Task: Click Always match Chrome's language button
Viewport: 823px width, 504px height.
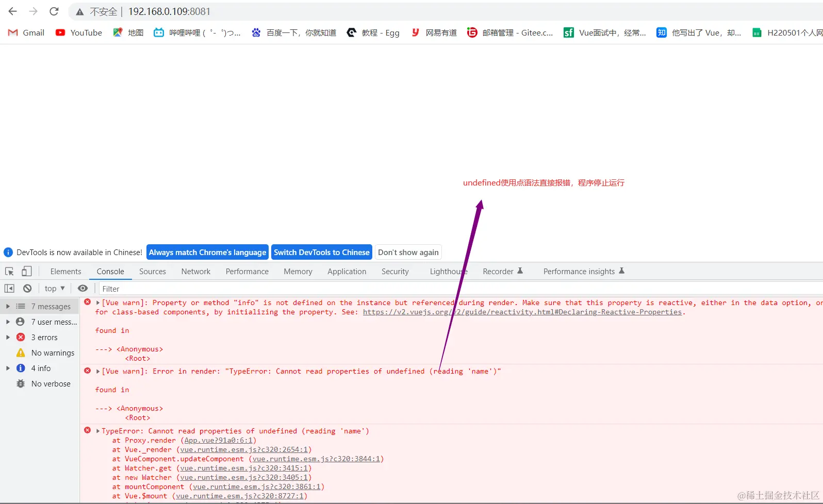Action: click(x=207, y=253)
